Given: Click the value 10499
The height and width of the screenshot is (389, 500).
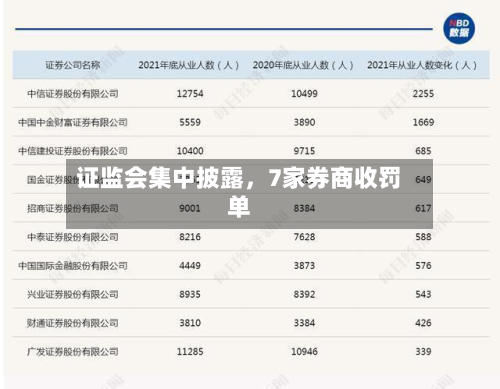Looking at the screenshot, I should click(x=304, y=94).
